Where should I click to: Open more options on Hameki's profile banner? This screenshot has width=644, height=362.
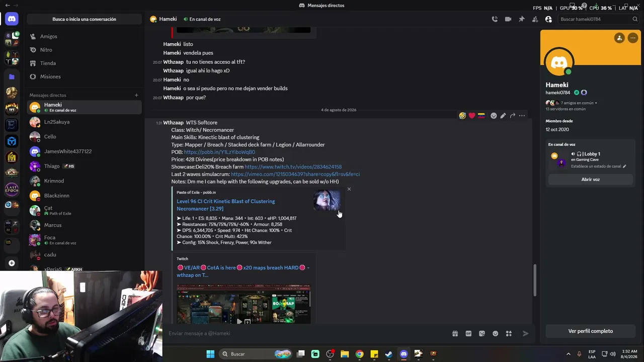click(632, 38)
